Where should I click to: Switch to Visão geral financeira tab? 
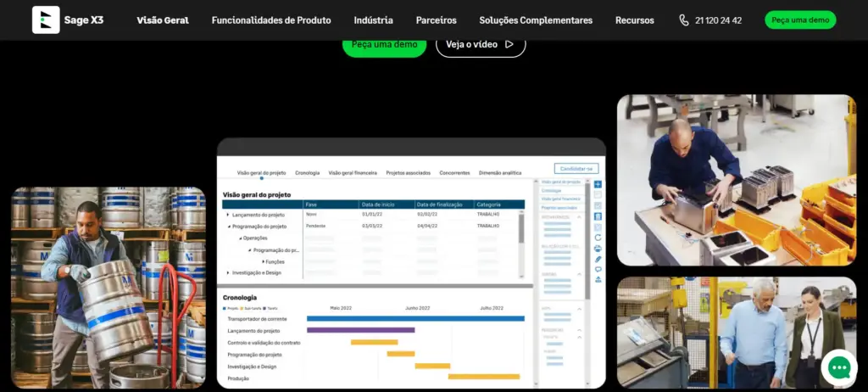coord(353,173)
